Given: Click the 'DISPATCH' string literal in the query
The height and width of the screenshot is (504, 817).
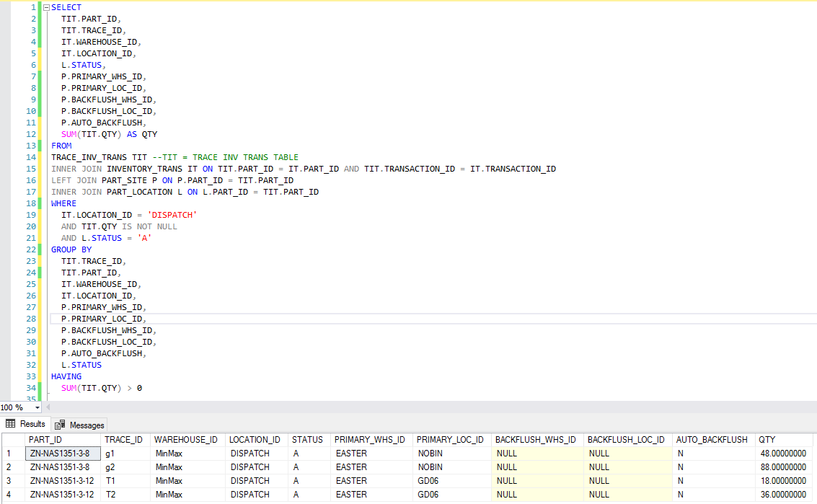Looking at the screenshot, I should (x=172, y=216).
